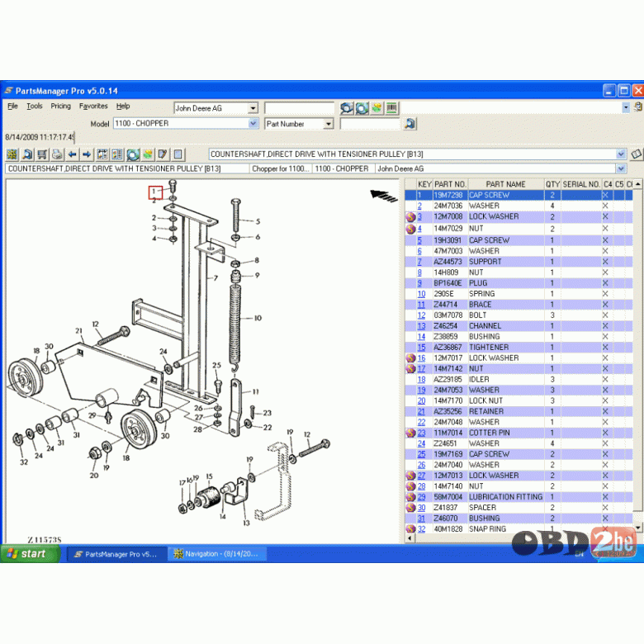Click the purple S icon on LOCK WASHER row 3
Screen dimensions: 644x644
[x=410, y=217]
